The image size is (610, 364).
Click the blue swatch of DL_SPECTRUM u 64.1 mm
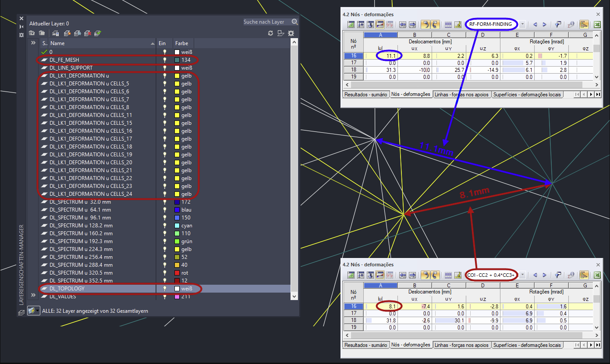point(177,210)
